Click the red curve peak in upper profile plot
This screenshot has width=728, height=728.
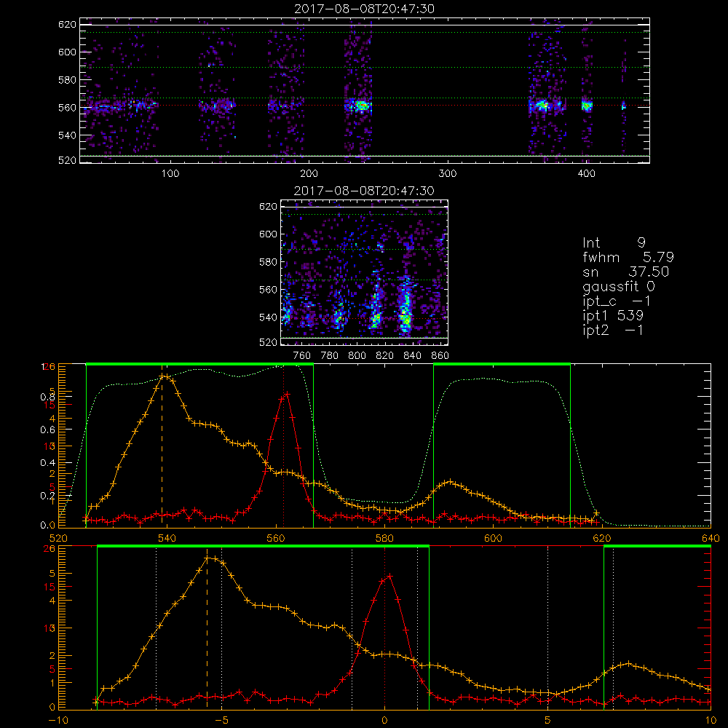[x=287, y=394]
